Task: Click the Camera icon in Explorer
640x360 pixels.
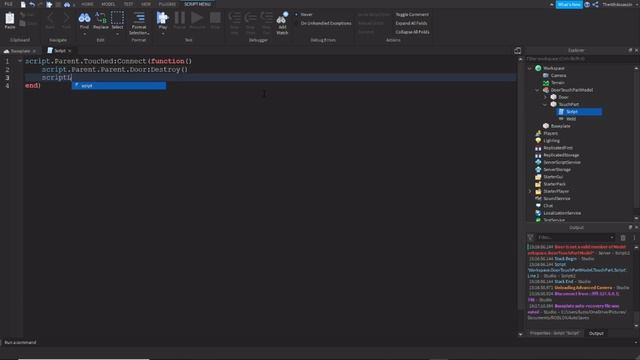Action: point(546,76)
